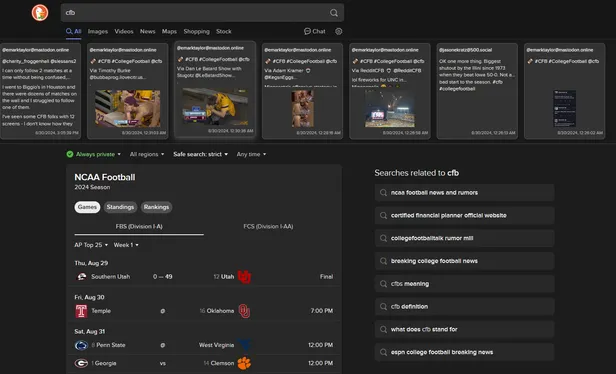
Task: Open the Chat speech bubble button
Action: point(315,31)
